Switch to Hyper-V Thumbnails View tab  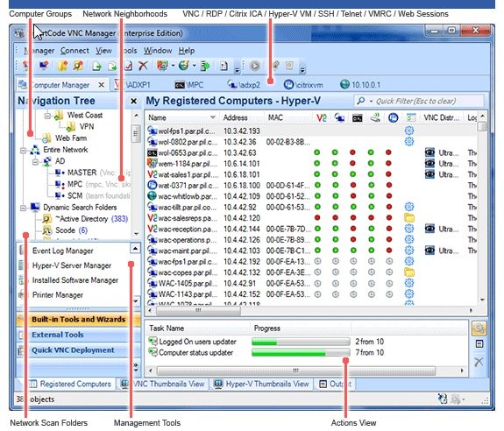261,384
